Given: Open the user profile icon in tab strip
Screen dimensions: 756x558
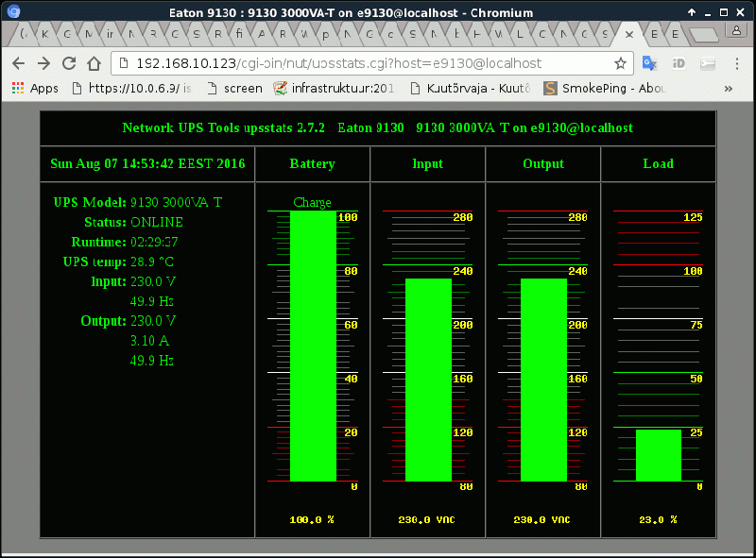Looking at the screenshot, I should 736,31.
